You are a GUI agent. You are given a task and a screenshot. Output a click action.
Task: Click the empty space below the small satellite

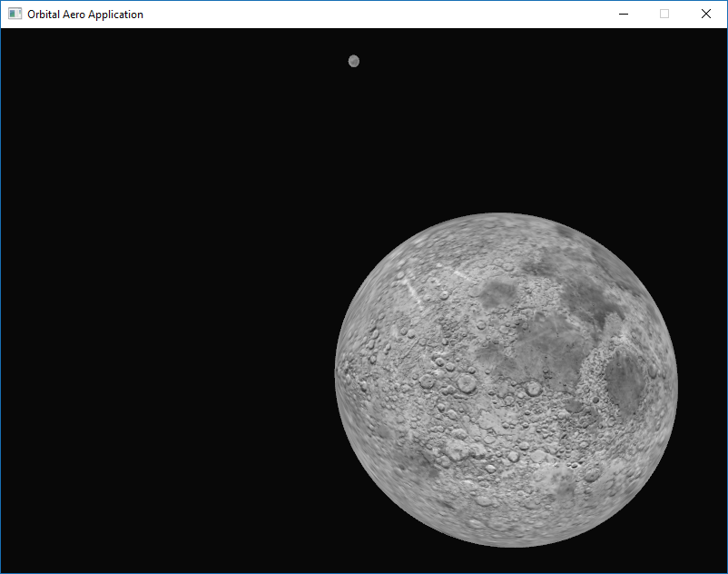[353, 127]
